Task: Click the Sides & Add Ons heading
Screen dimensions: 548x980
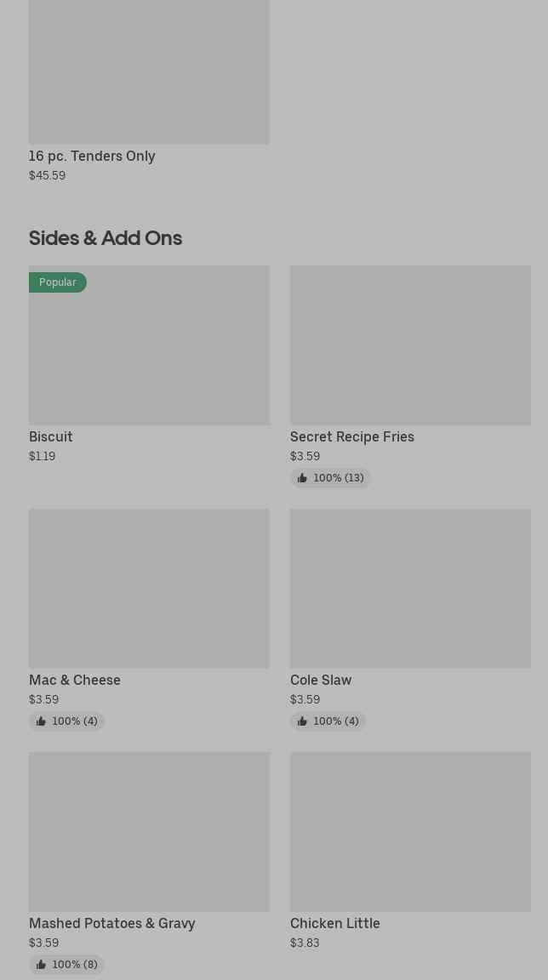Action: (x=106, y=238)
